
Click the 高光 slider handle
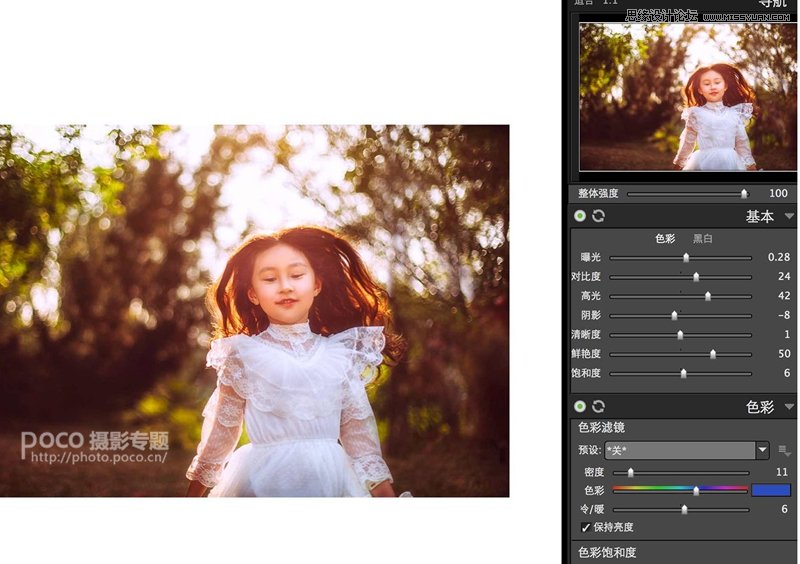708,296
